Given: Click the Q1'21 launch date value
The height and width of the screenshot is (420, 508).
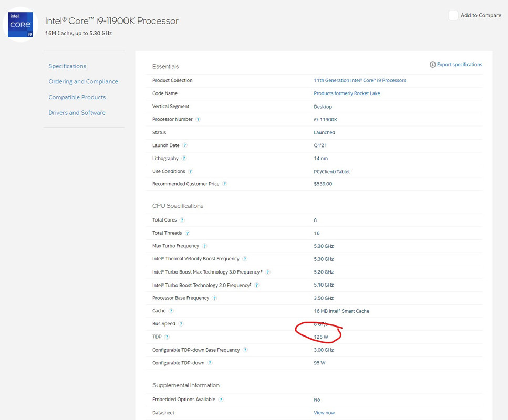Looking at the screenshot, I should pyautogui.click(x=320, y=145).
